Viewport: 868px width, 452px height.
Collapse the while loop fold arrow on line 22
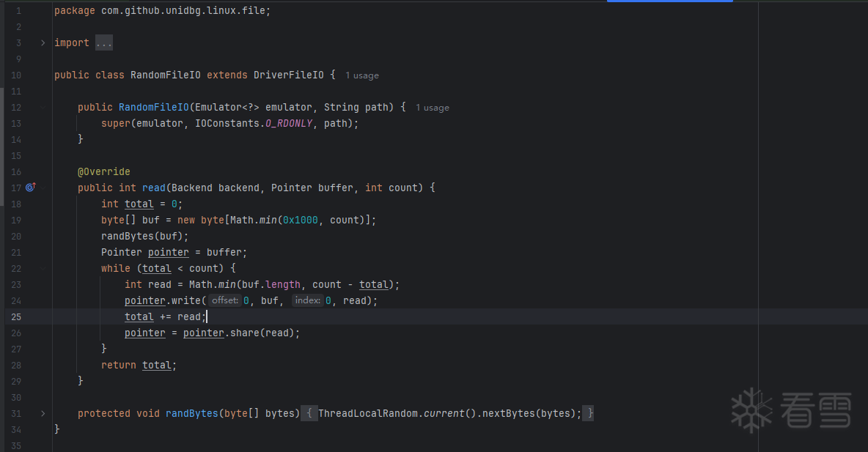point(43,268)
